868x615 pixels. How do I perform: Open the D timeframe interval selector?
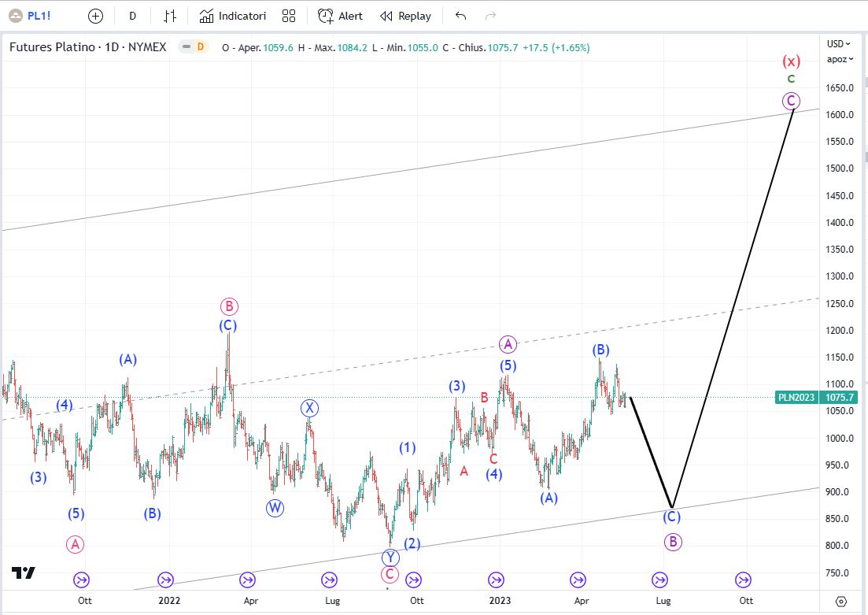[x=132, y=16]
